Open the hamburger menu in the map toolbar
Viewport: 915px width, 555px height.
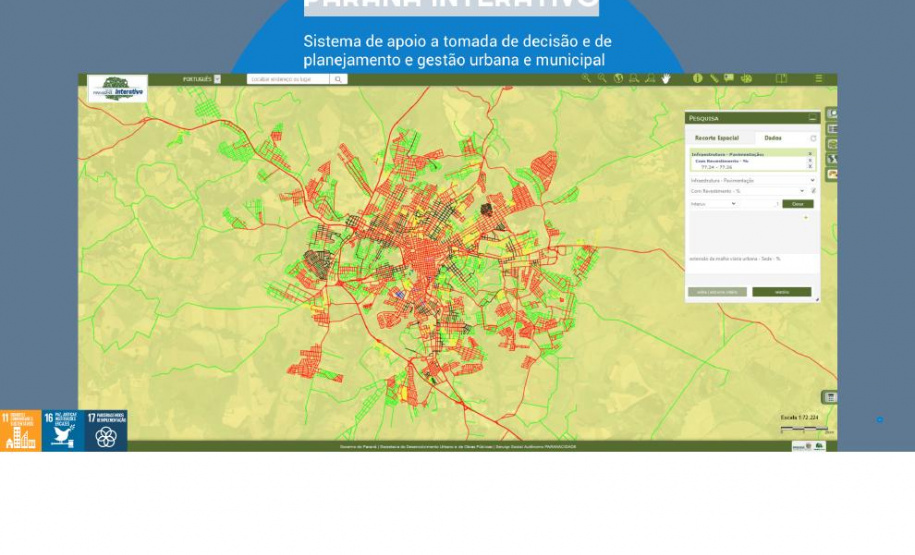click(818, 78)
